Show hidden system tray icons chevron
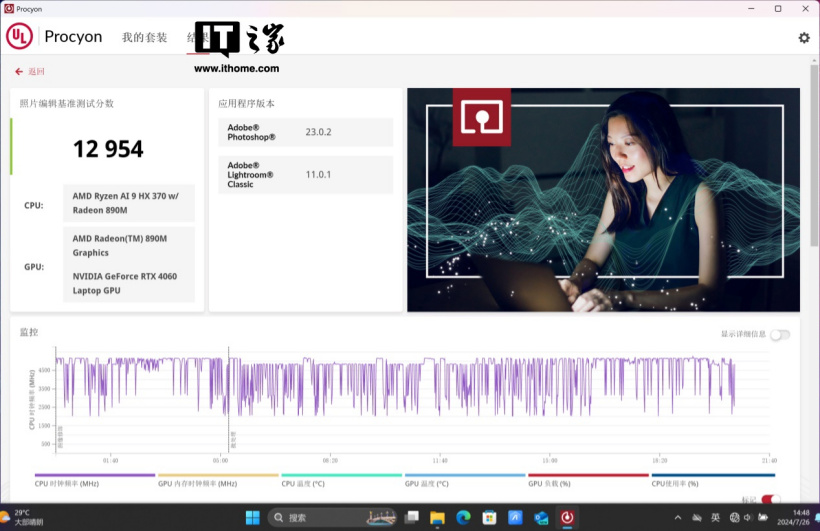820x531 pixels. point(678,517)
